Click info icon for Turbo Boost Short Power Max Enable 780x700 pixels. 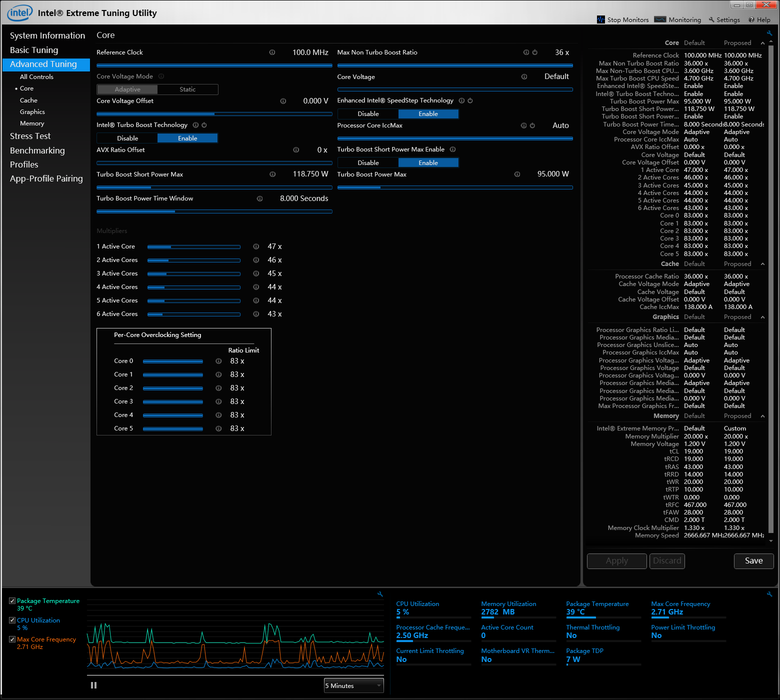[x=453, y=149]
